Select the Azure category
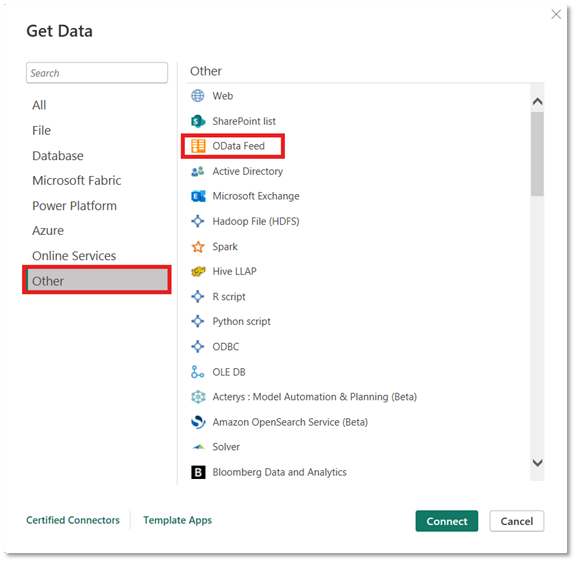This screenshot has height=562, width=576. [48, 231]
